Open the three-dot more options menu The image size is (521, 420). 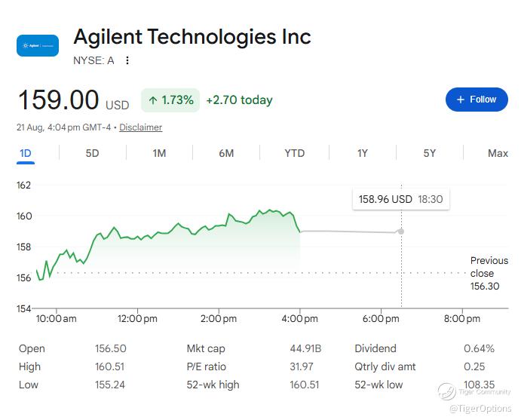tap(127, 60)
